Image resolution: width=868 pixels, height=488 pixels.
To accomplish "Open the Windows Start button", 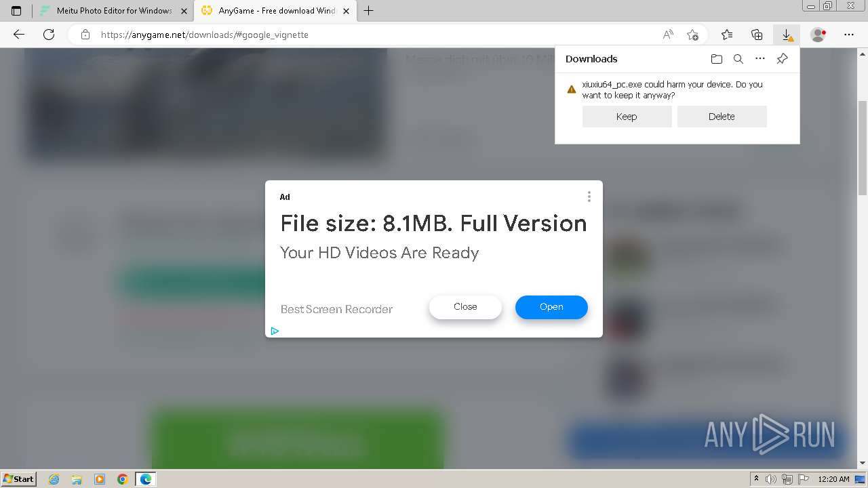I will 18,479.
